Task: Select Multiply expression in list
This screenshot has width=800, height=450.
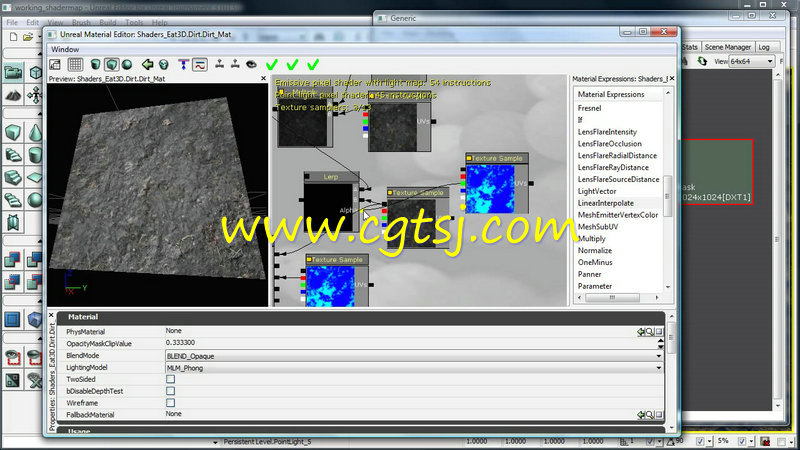Action: [x=592, y=238]
